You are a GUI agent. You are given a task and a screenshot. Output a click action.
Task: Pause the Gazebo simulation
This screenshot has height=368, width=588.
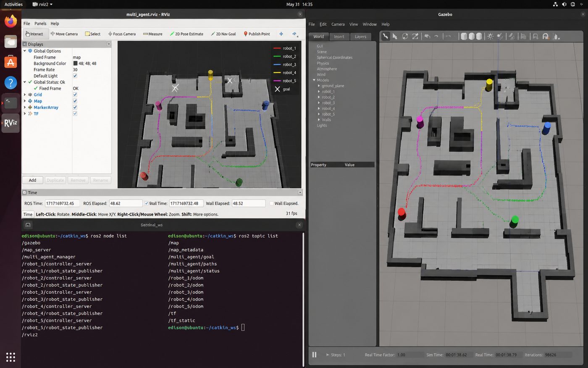click(x=314, y=355)
